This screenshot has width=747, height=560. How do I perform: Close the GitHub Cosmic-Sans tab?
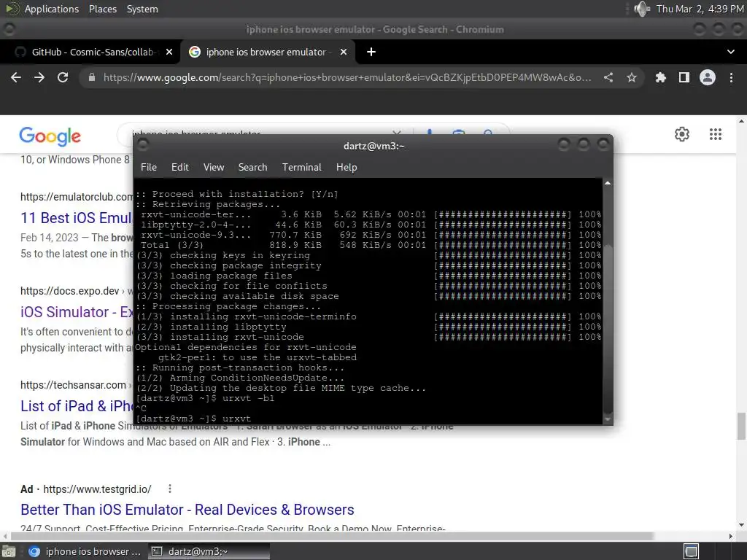(169, 52)
